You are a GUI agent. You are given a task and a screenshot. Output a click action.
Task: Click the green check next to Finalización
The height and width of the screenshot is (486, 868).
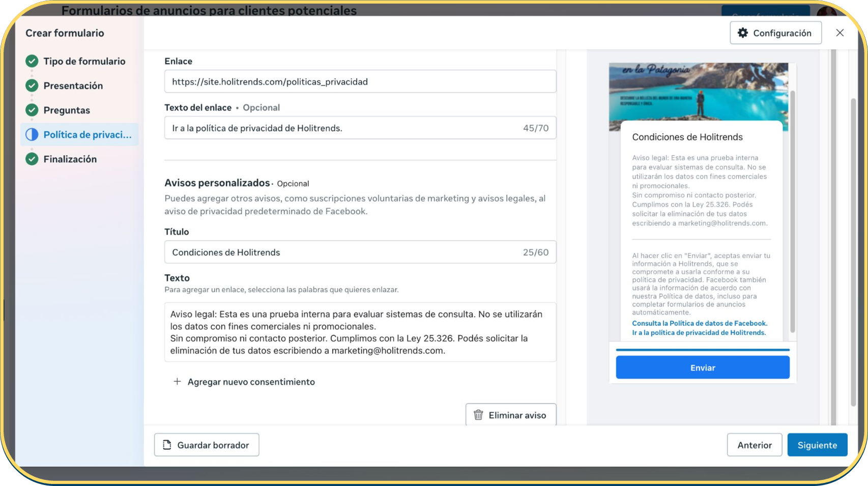click(x=32, y=159)
